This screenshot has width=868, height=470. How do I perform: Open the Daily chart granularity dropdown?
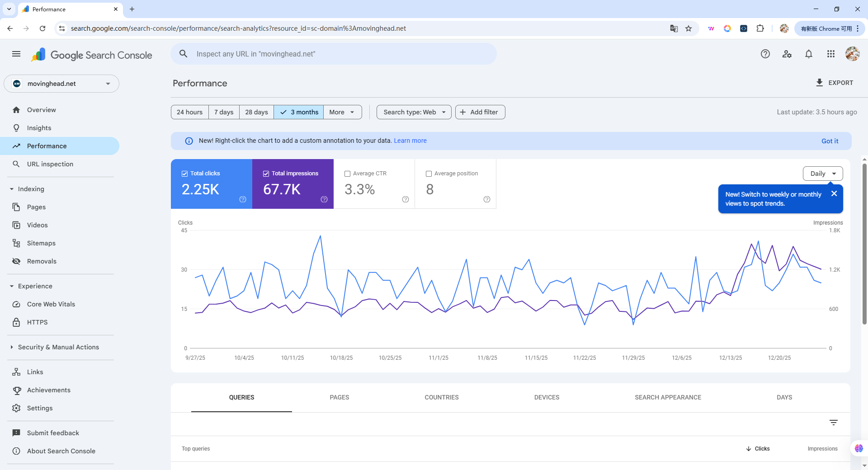click(x=823, y=174)
